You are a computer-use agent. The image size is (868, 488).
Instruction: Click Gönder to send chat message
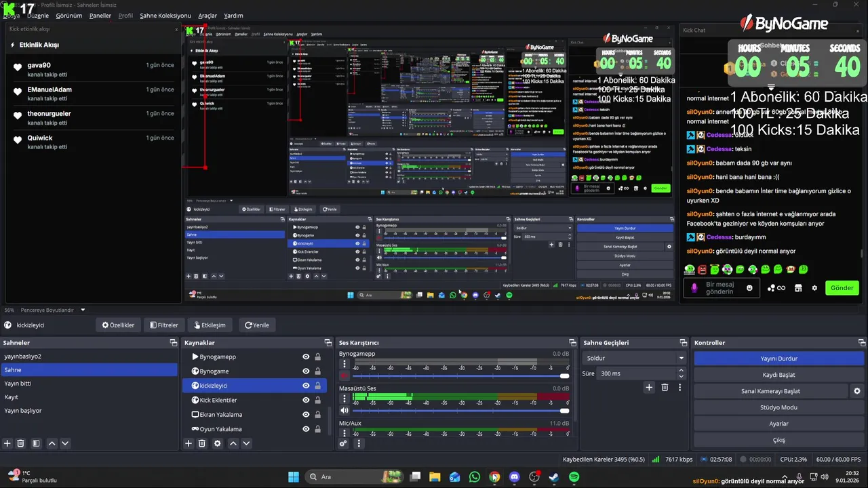842,288
